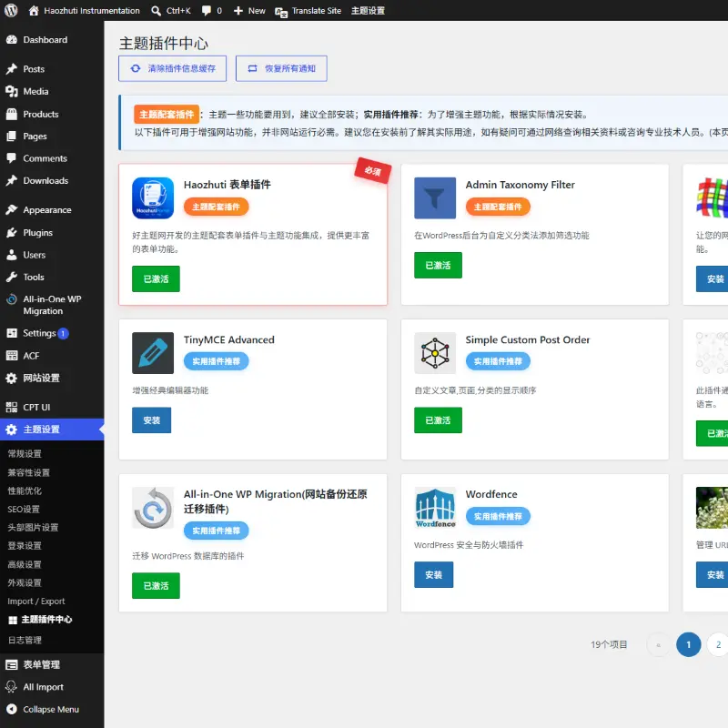Click the Simple Custom Post Order icon
The height and width of the screenshot is (728, 728).
coord(435,353)
